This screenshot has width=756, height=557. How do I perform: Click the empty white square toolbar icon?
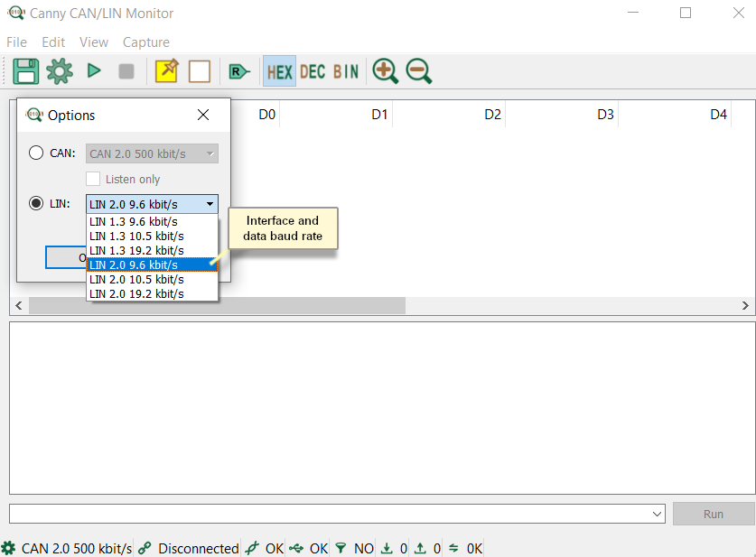click(x=200, y=71)
